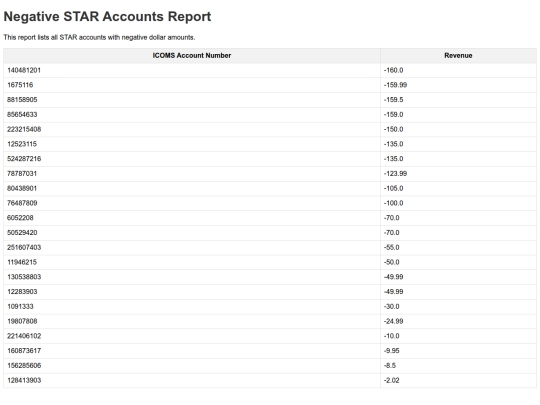Image resolution: width=540 pixels, height=405 pixels.
Task: Click the -9.95 revenue value
Action: 392,351
